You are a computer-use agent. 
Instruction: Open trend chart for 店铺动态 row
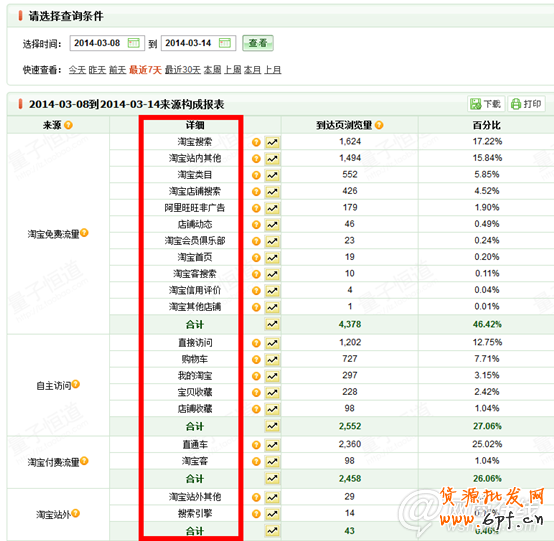tap(272, 224)
